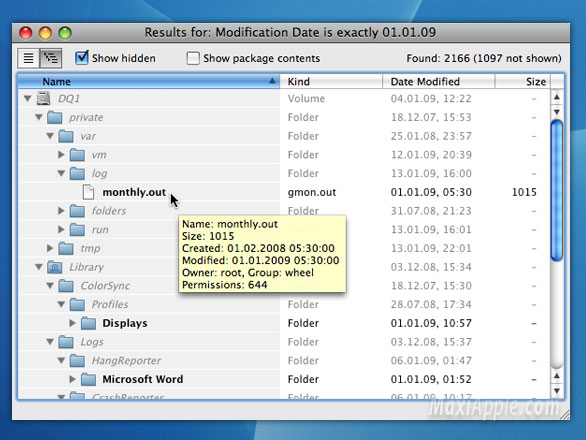Click the top scroll up arrow
The image size is (586, 440).
(x=557, y=97)
